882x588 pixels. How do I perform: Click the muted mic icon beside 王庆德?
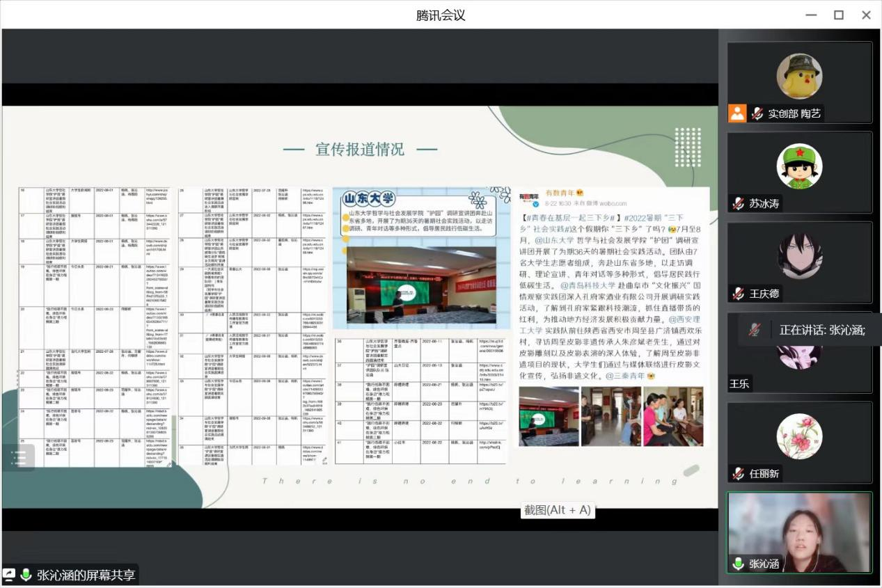click(737, 294)
